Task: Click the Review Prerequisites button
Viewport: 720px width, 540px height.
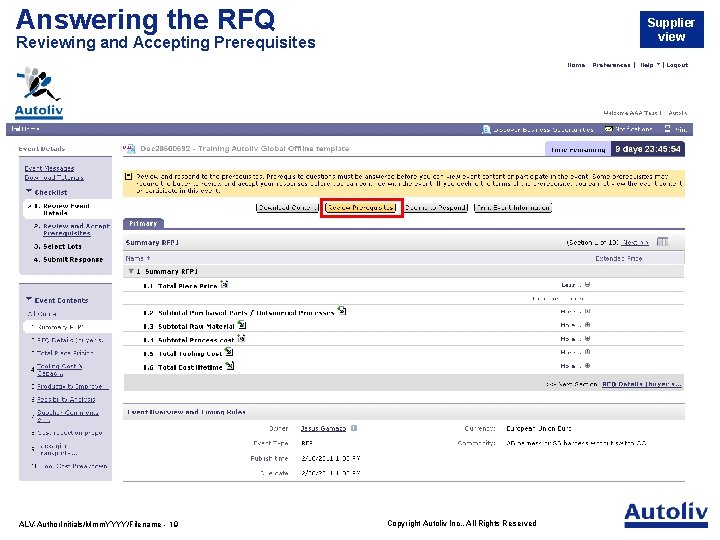Action: [361, 208]
